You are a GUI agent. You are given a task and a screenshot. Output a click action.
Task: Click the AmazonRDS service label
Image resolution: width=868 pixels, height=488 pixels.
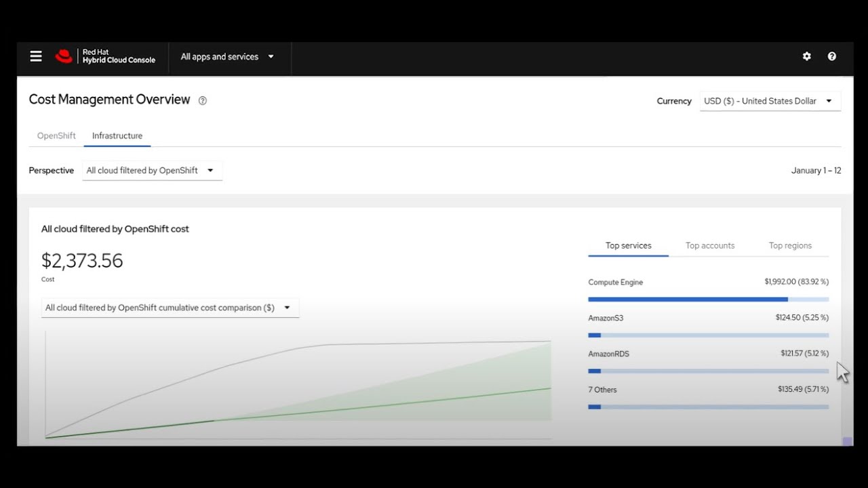[x=608, y=354]
